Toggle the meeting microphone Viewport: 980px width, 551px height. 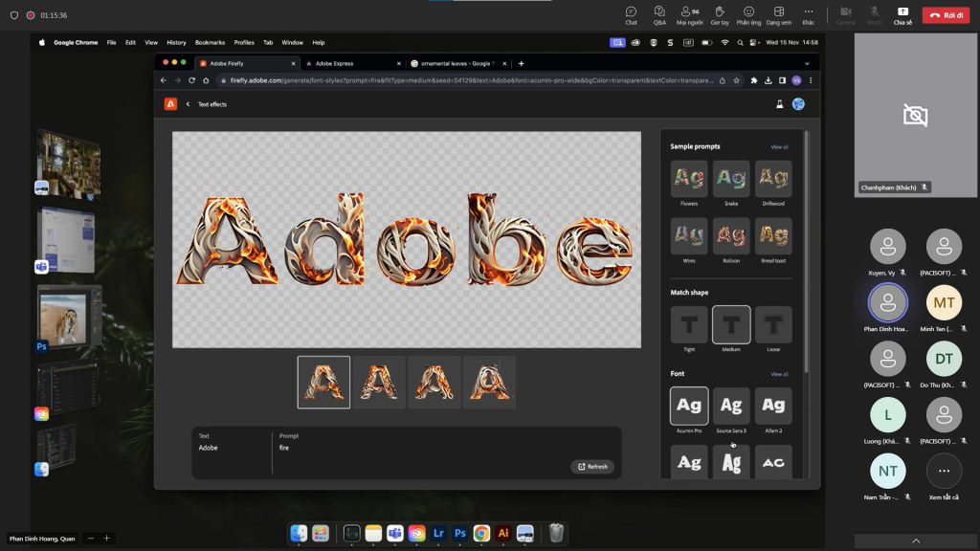pos(875,15)
